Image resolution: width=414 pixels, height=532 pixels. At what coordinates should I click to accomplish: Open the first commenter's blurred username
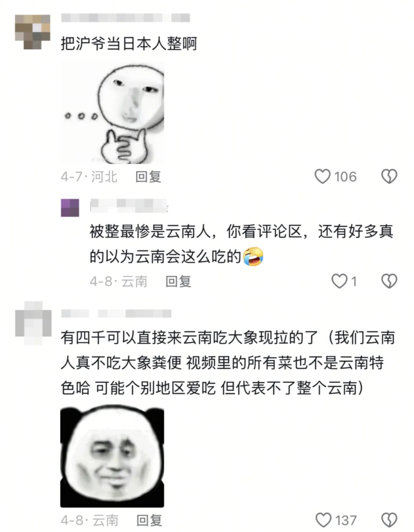(x=125, y=18)
